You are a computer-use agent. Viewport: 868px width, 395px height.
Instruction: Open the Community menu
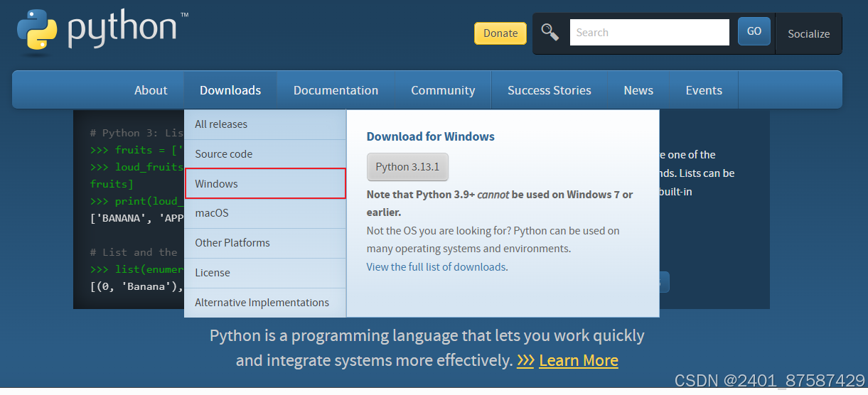443,90
